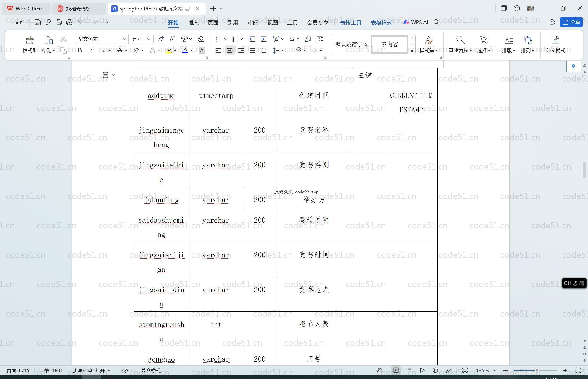Select the 表内容 style

pyautogui.click(x=389, y=44)
